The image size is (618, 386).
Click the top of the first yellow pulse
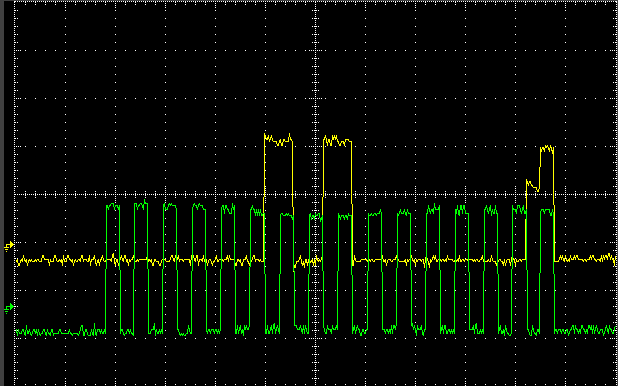tap(278, 140)
